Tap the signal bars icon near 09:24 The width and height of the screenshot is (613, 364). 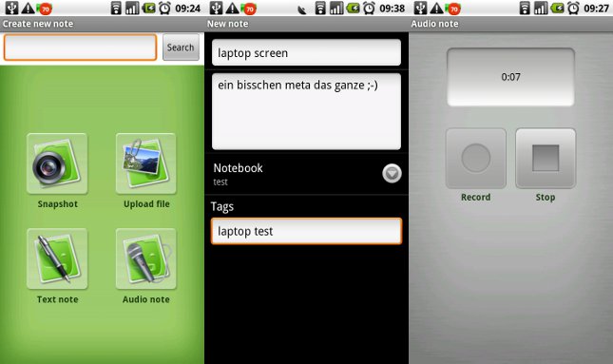tap(132, 8)
